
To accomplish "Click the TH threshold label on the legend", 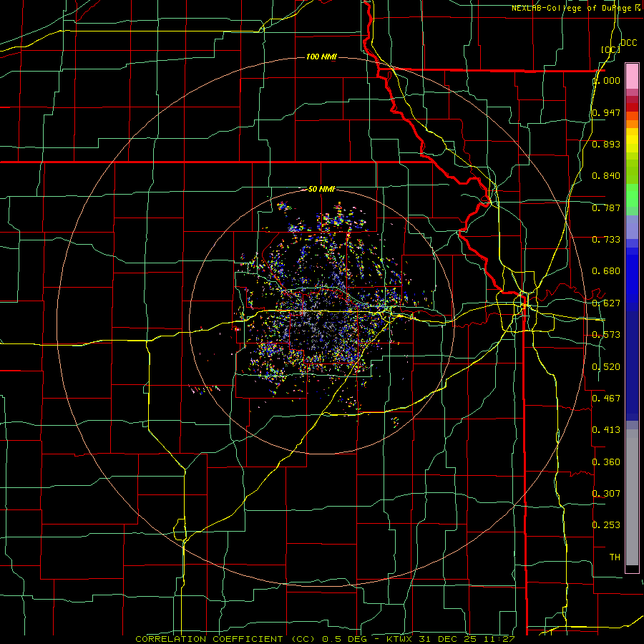I will coord(615,557).
